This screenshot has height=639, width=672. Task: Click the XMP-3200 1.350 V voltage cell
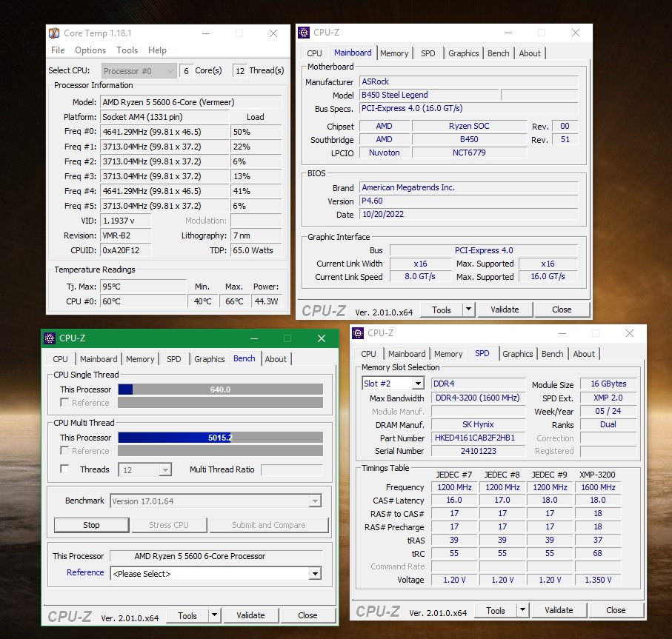click(x=598, y=580)
